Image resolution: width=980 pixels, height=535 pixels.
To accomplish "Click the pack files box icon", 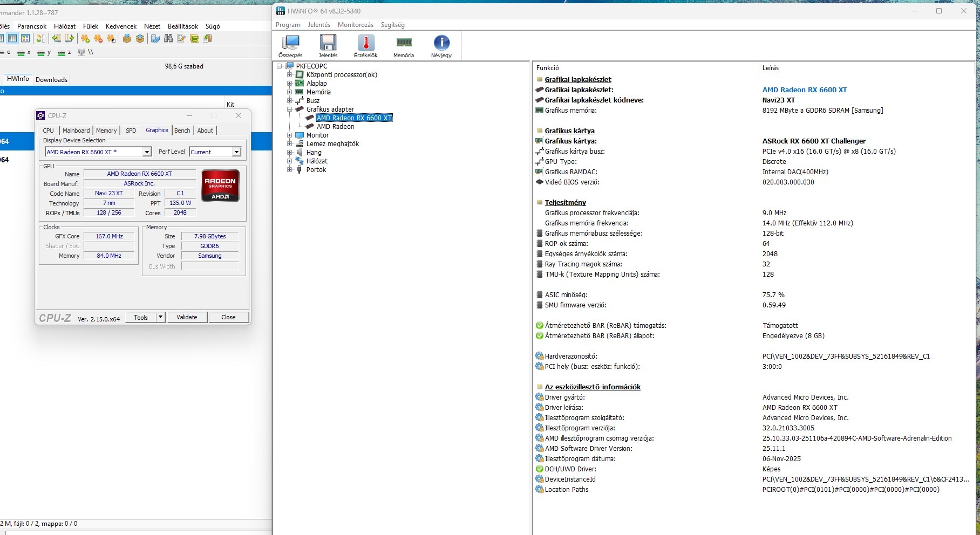I will (x=127, y=38).
